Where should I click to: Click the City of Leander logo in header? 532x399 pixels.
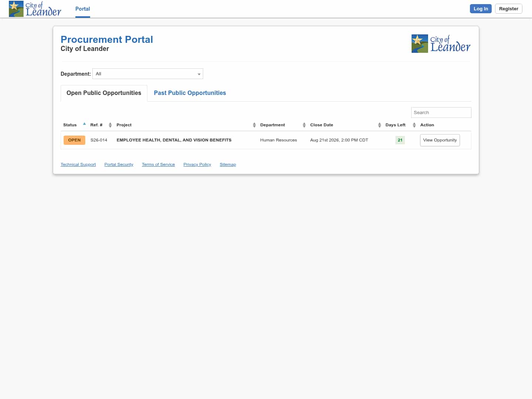click(x=35, y=9)
